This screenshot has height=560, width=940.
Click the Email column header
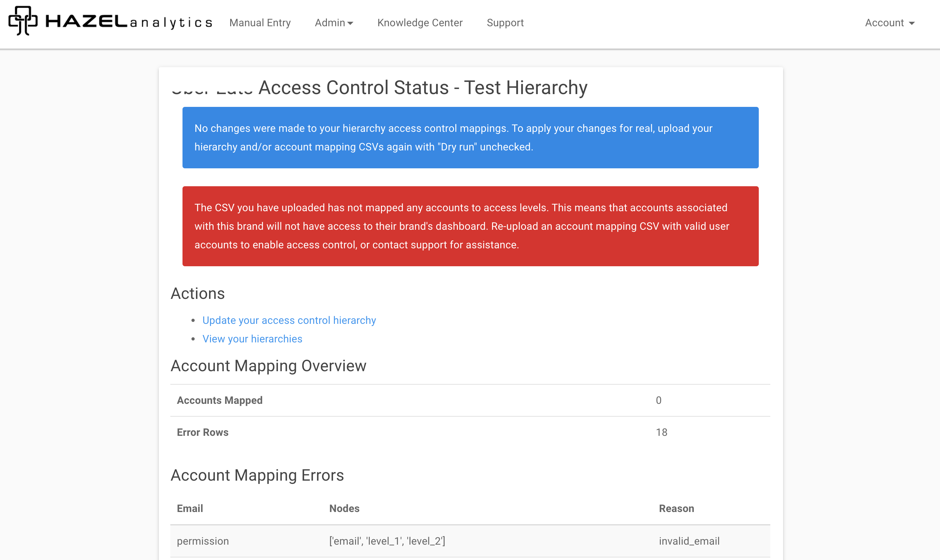(190, 508)
